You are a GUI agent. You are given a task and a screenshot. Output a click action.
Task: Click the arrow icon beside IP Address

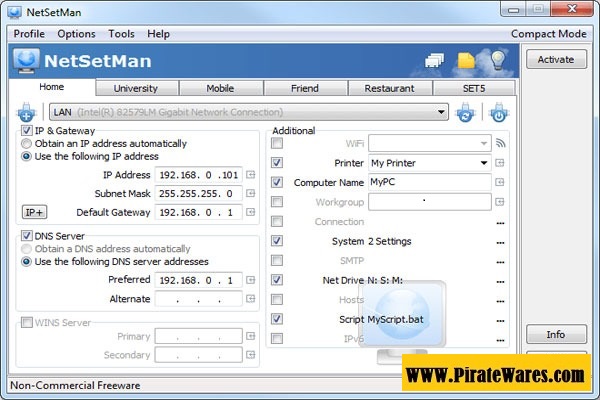(x=251, y=175)
